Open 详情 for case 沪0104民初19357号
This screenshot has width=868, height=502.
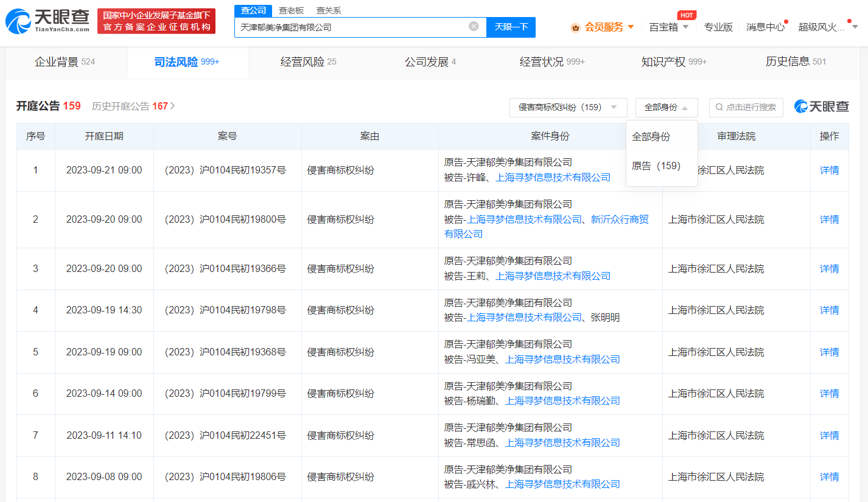[829, 170]
